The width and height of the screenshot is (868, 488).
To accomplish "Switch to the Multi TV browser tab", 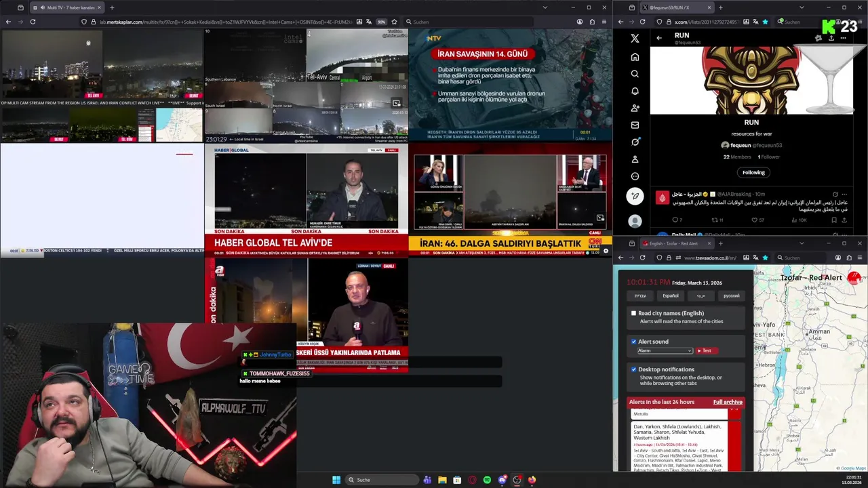I will coord(66,7).
